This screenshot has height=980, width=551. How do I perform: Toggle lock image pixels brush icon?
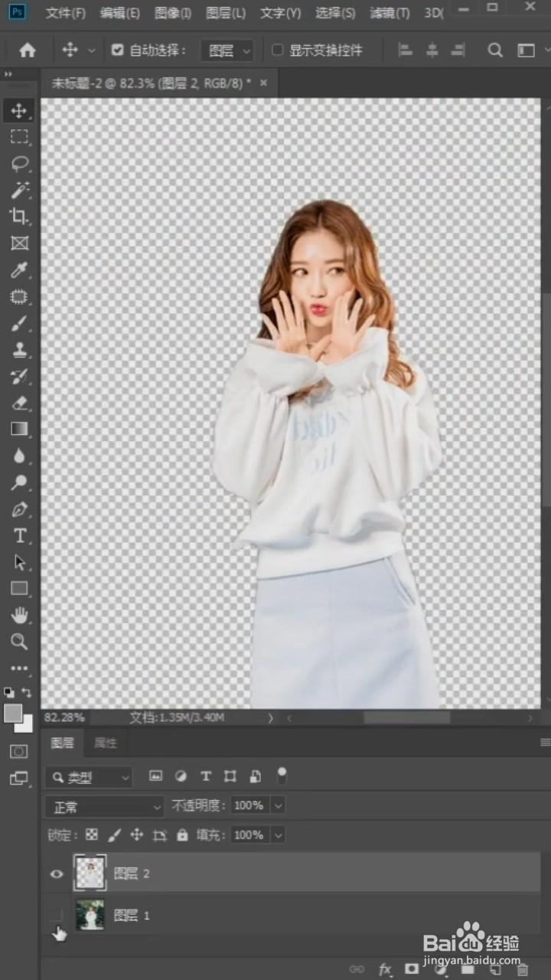tap(114, 835)
